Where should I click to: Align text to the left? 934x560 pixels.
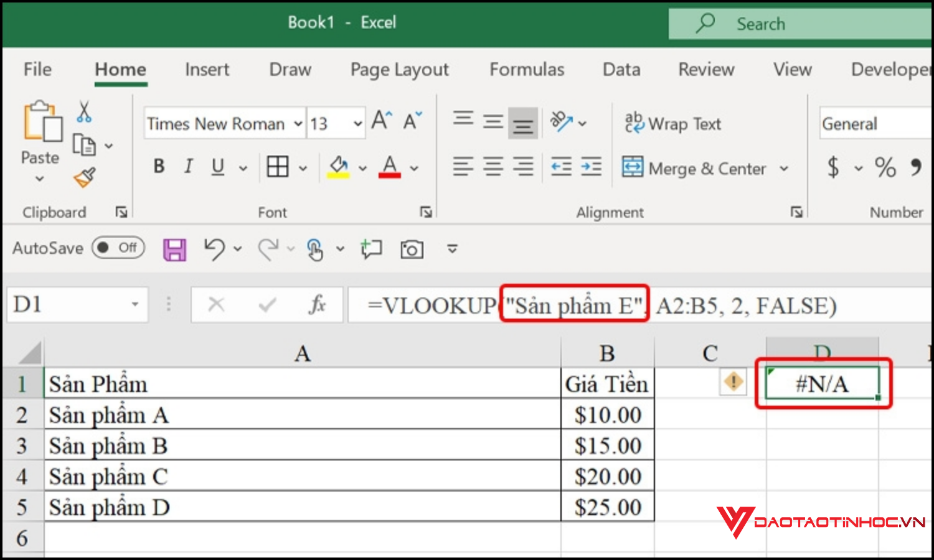463,166
